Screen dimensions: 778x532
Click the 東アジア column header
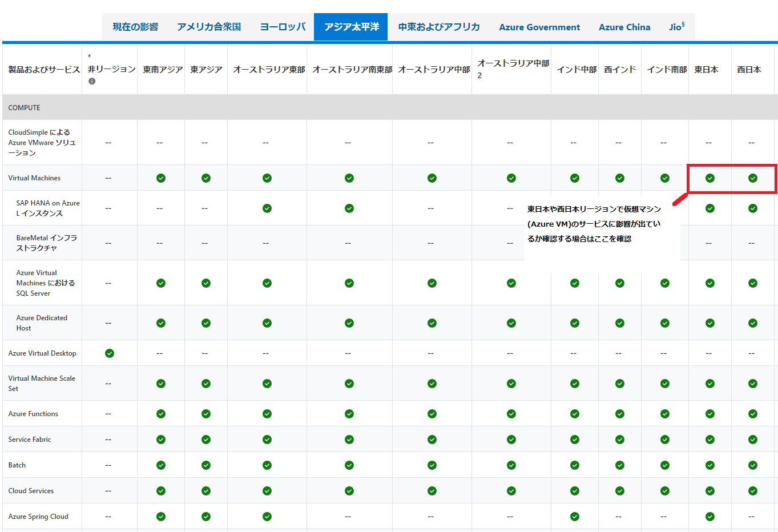click(x=206, y=70)
